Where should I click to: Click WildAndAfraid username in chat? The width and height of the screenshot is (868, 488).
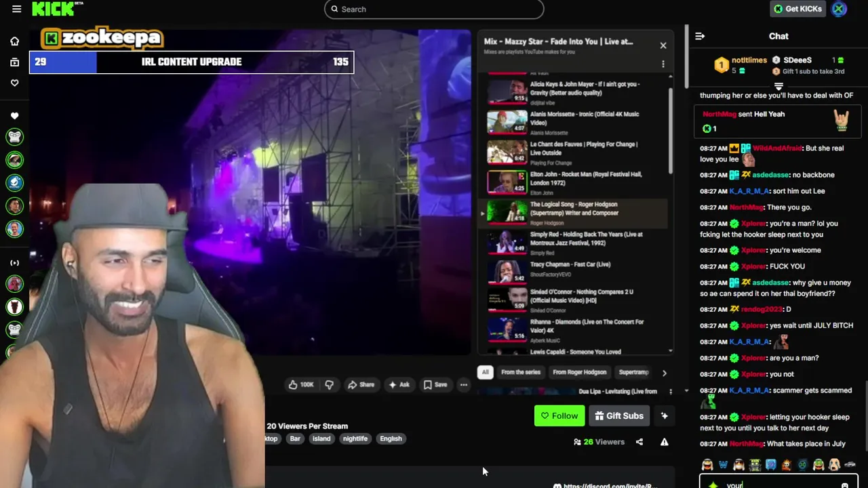coord(777,148)
